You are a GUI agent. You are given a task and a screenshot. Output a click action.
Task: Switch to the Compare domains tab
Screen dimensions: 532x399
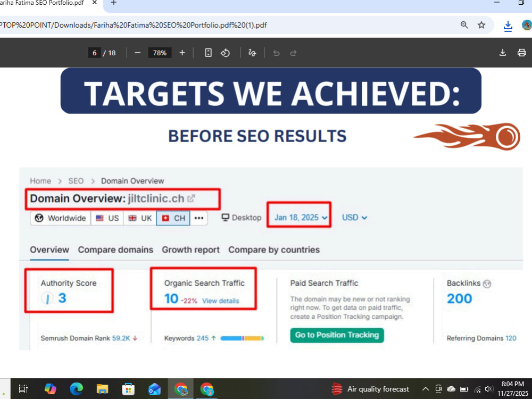[115, 250]
